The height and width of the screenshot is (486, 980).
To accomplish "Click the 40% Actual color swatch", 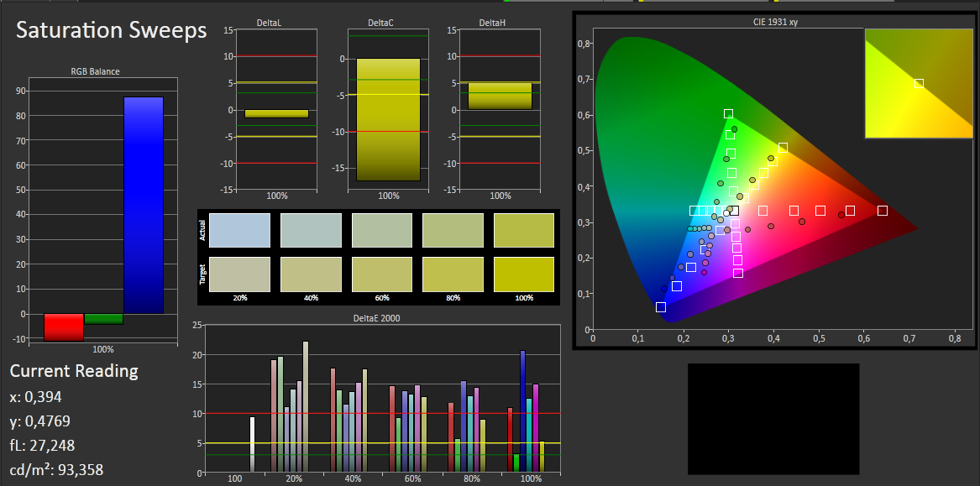I will tap(312, 231).
